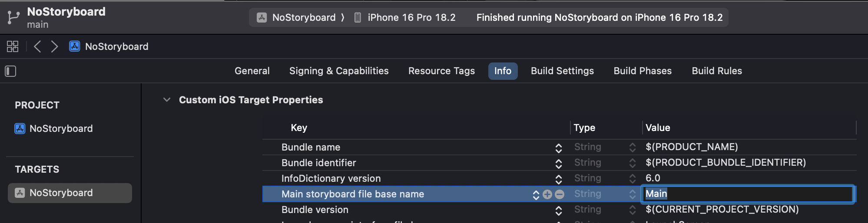Click the minus icon on Main storyboard row

click(x=560, y=194)
